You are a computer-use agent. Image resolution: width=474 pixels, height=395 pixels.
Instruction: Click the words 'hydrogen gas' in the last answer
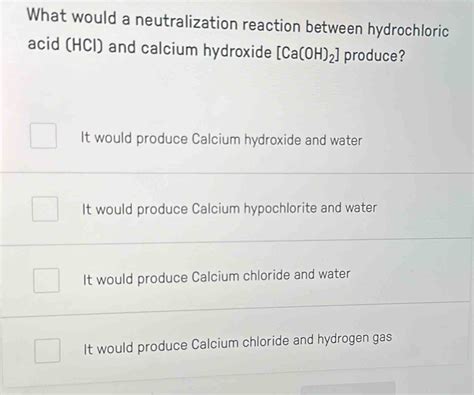coord(354,339)
